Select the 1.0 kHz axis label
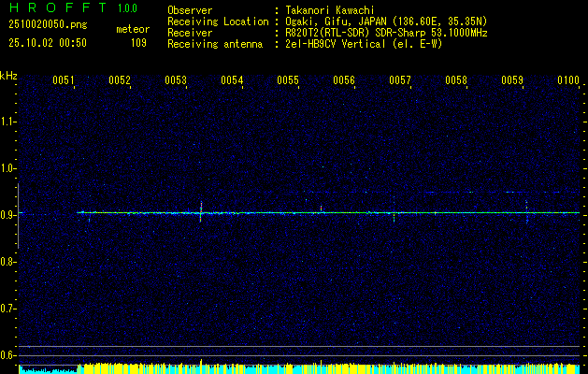Image resolution: width=588 pixels, height=374 pixels. (7, 168)
